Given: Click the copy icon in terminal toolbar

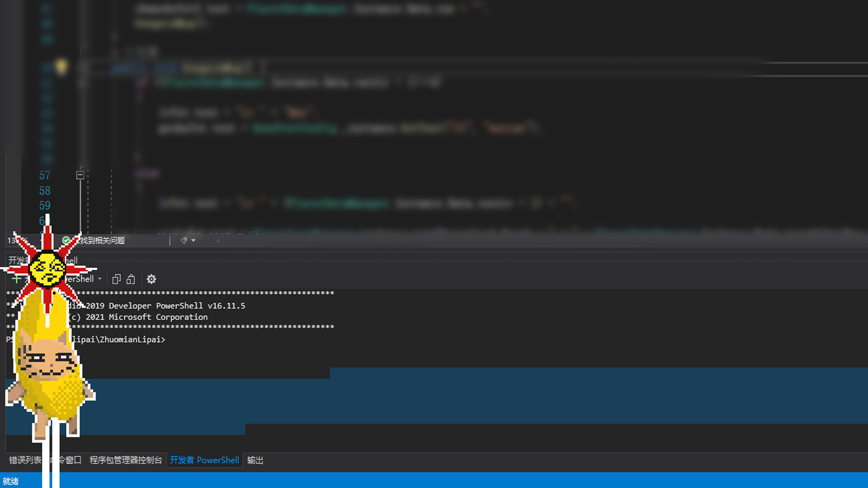Looking at the screenshot, I should (116, 279).
